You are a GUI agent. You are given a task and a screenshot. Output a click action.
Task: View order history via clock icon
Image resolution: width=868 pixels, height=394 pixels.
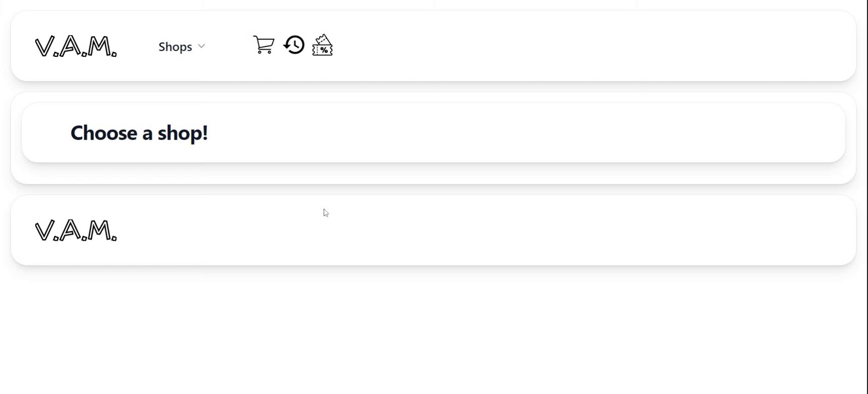[x=294, y=45]
